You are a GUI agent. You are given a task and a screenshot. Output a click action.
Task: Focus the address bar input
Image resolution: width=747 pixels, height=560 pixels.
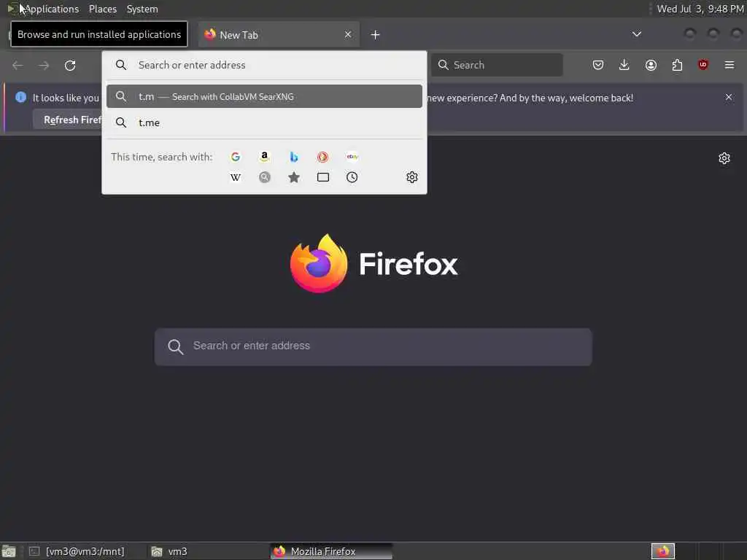coord(264,65)
